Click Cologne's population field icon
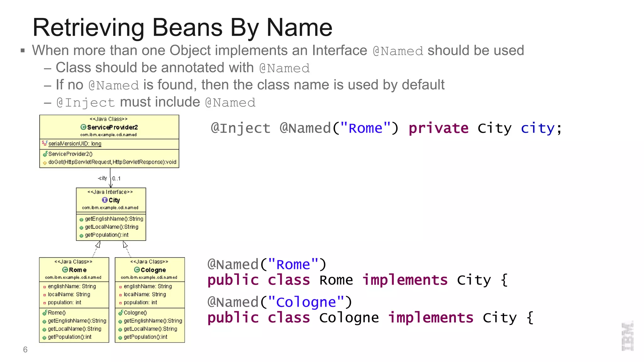 120,303
